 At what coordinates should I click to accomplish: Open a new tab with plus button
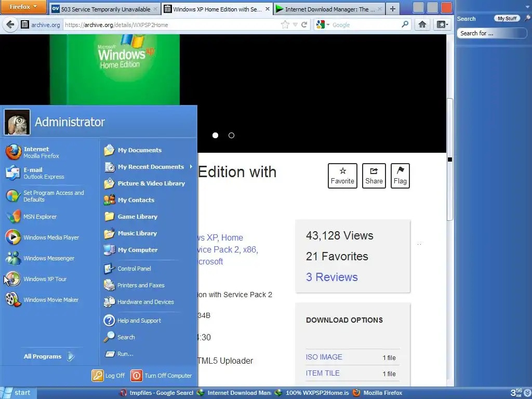[x=393, y=9]
